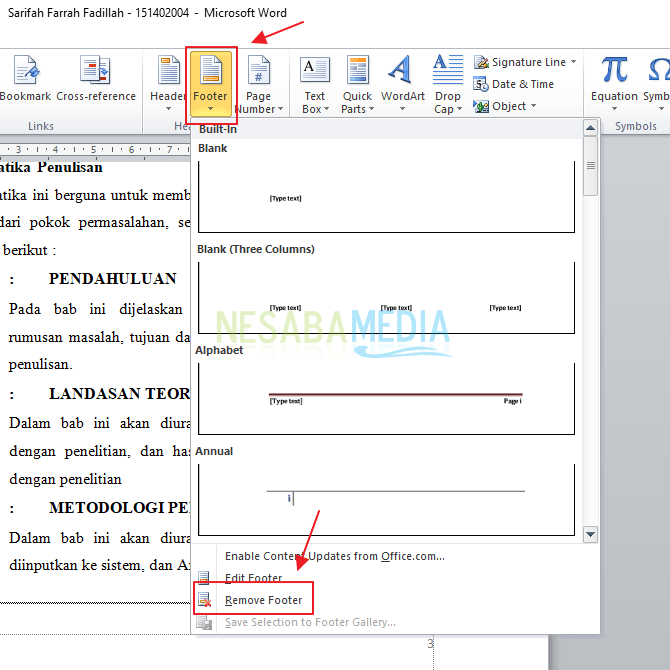The width and height of the screenshot is (670, 670).
Task: Choose the Blank (Three Columns) footer
Action: click(x=386, y=298)
